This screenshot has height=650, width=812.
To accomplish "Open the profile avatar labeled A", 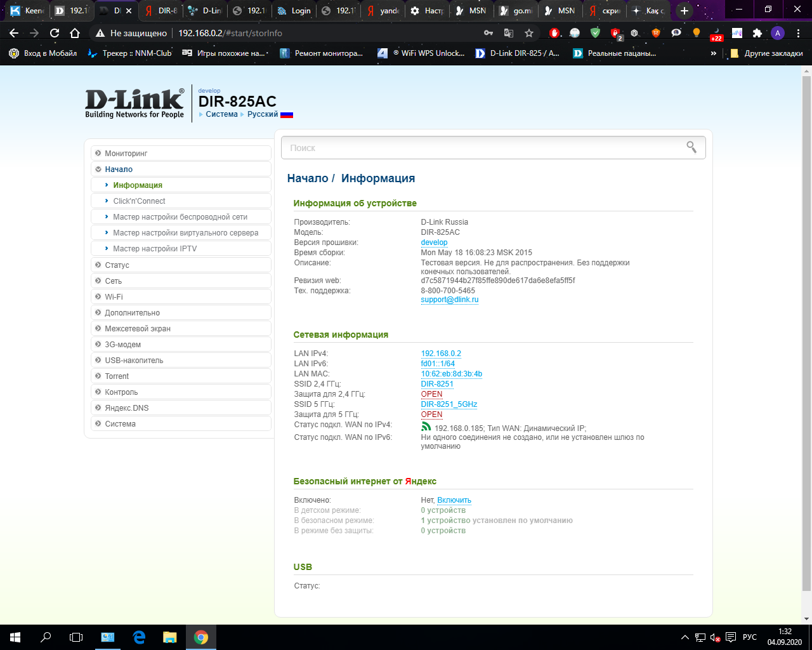I will click(778, 33).
